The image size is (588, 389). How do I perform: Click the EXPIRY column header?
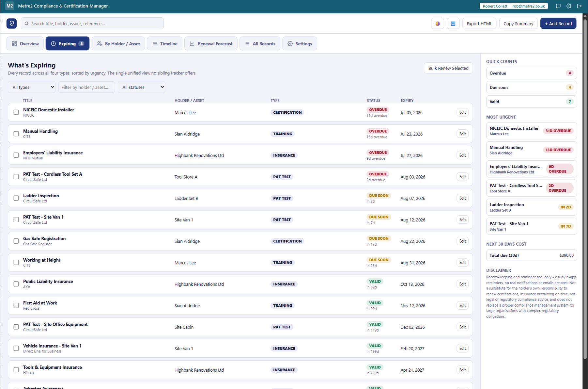point(407,101)
